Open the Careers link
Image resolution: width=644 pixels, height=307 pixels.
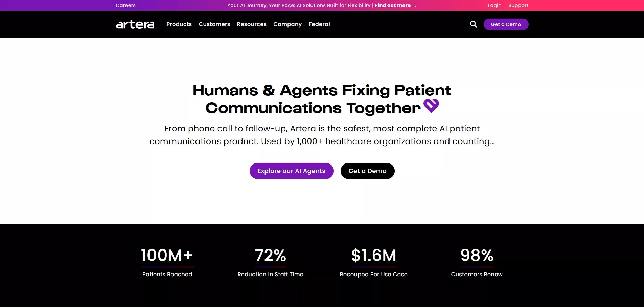[125, 5]
